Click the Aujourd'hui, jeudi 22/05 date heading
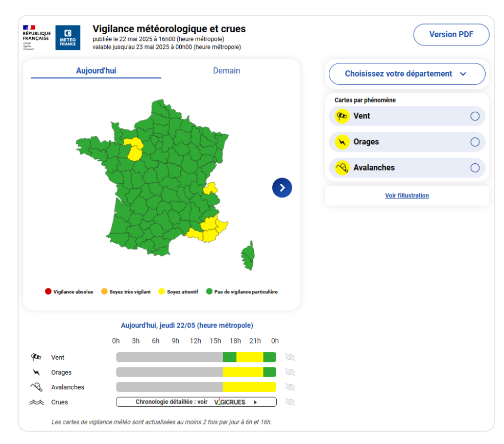Screen dimensions: 504x444 pyautogui.click(x=187, y=326)
